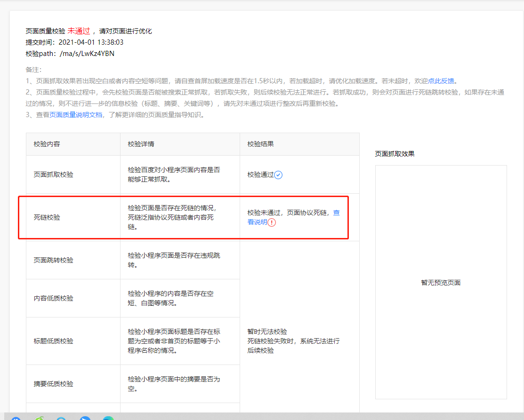Select the 标题低质校验 row label
Viewport: 524px width, 420px height.
point(54,341)
